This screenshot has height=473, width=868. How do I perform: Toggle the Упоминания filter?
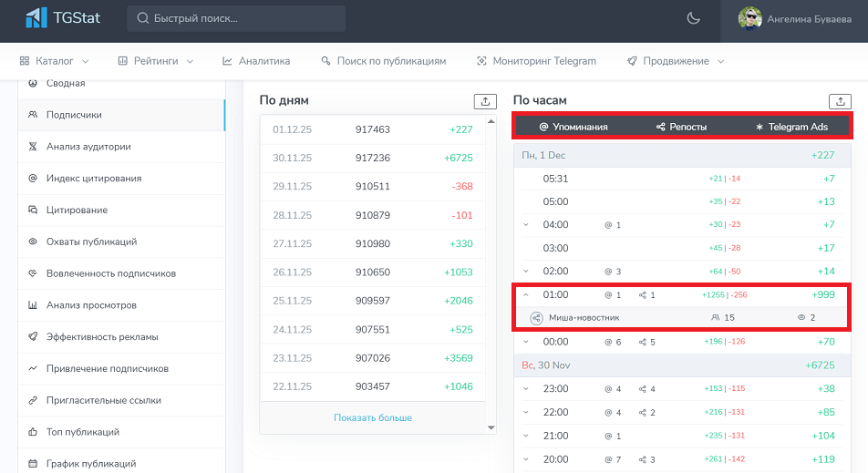click(x=573, y=127)
